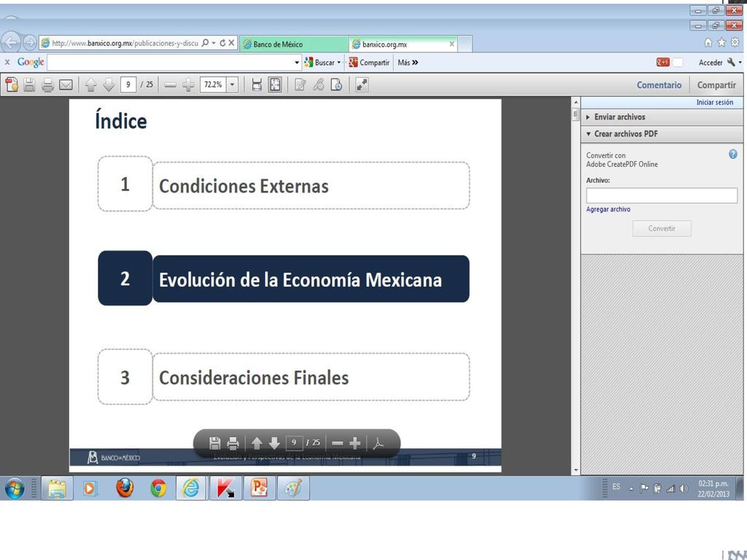
Task: Click the Google toolbar search field
Action: (x=170, y=63)
